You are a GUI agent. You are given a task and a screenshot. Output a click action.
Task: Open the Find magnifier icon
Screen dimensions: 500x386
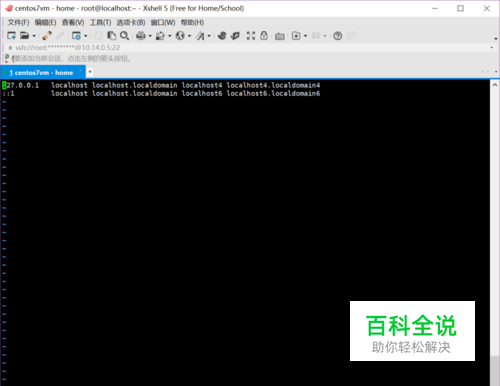pyautogui.click(x=124, y=35)
